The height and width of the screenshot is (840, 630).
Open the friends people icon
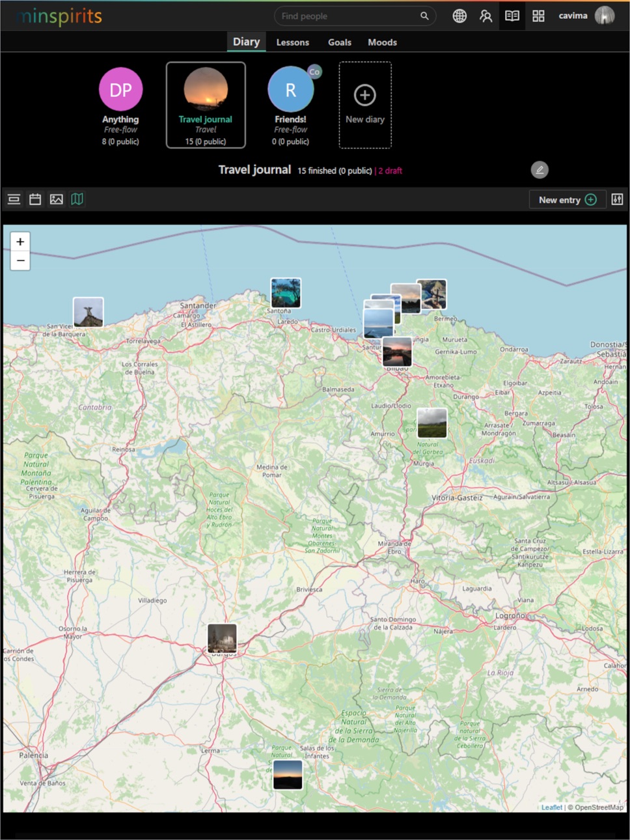click(x=486, y=16)
